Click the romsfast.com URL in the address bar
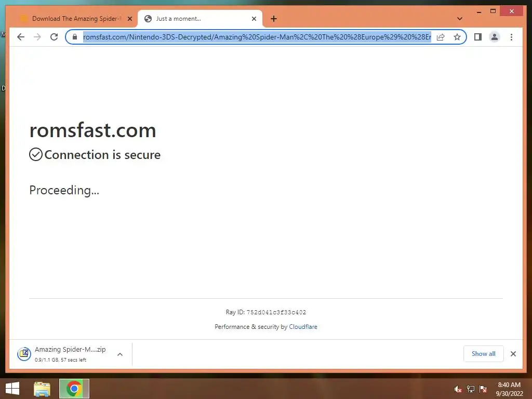 coord(257,37)
